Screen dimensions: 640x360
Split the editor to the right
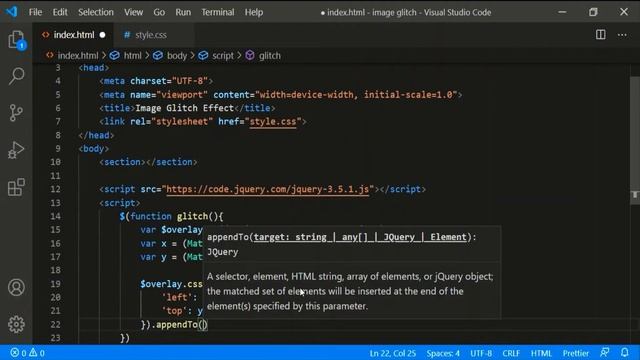point(600,35)
